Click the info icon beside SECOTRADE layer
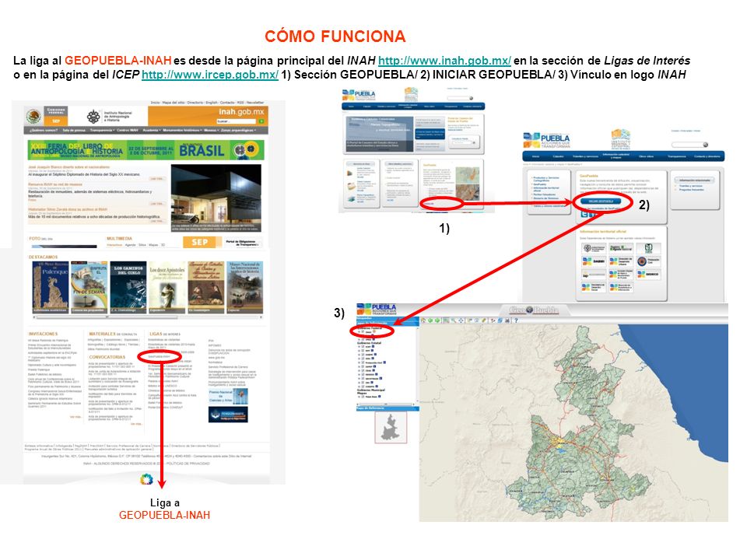Screen dimensions: 747x560 coord(381,379)
